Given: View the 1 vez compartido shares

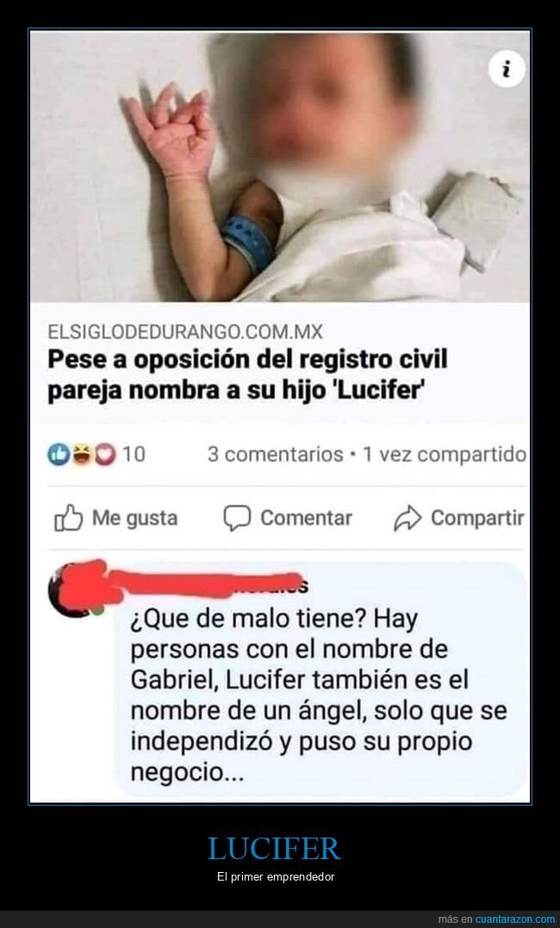Looking at the screenshot, I should coord(445,455).
